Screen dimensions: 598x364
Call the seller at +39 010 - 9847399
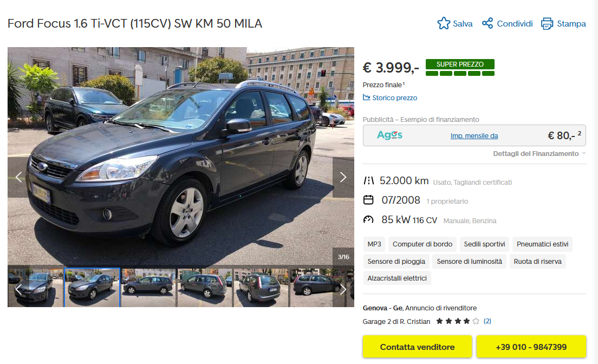pos(531,347)
